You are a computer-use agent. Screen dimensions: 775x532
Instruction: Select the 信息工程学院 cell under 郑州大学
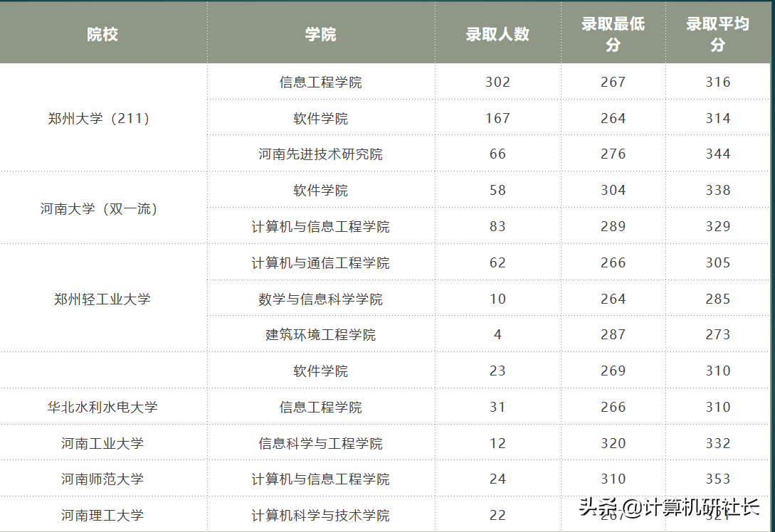point(320,81)
